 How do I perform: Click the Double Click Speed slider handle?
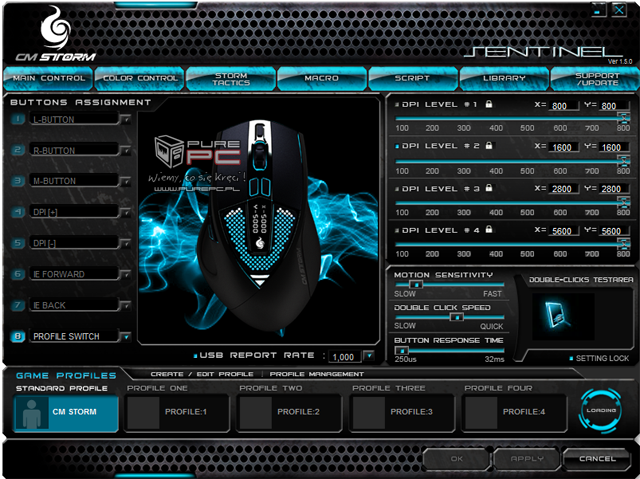(457, 317)
